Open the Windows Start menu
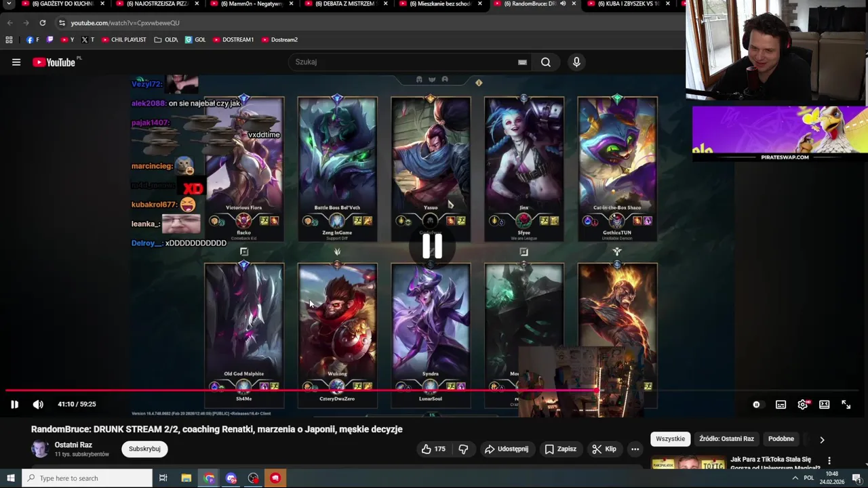 point(10,479)
